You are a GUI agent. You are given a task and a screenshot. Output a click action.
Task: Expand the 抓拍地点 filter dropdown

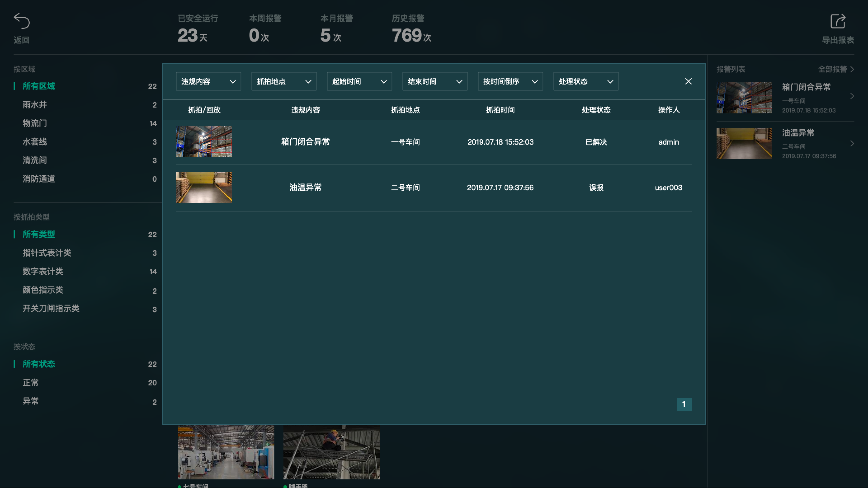(x=284, y=82)
